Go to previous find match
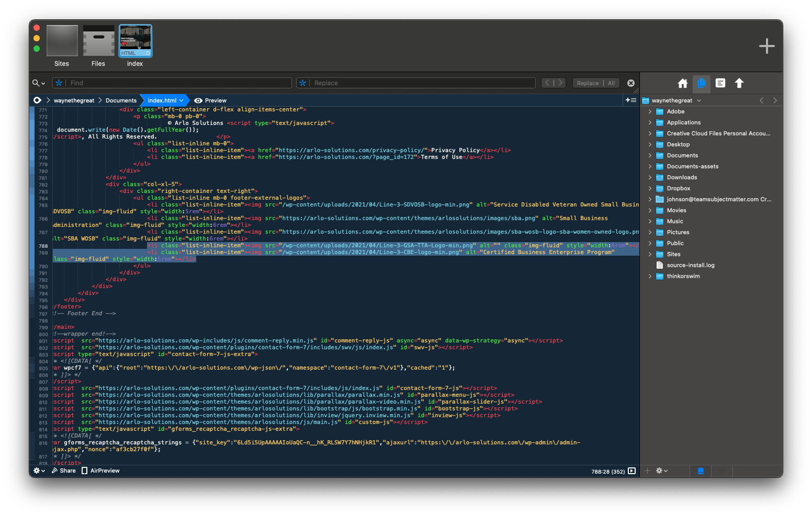This screenshot has width=812, height=516. point(547,83)
